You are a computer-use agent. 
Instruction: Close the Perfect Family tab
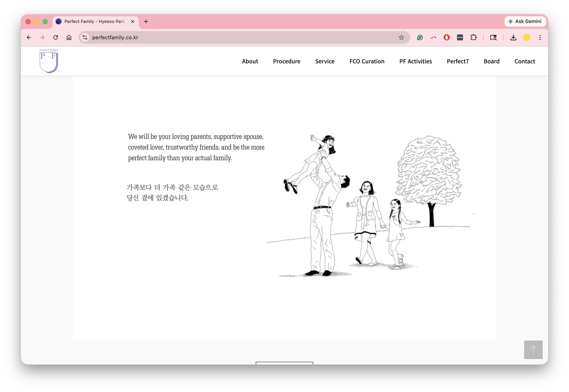tap(133, 22)
